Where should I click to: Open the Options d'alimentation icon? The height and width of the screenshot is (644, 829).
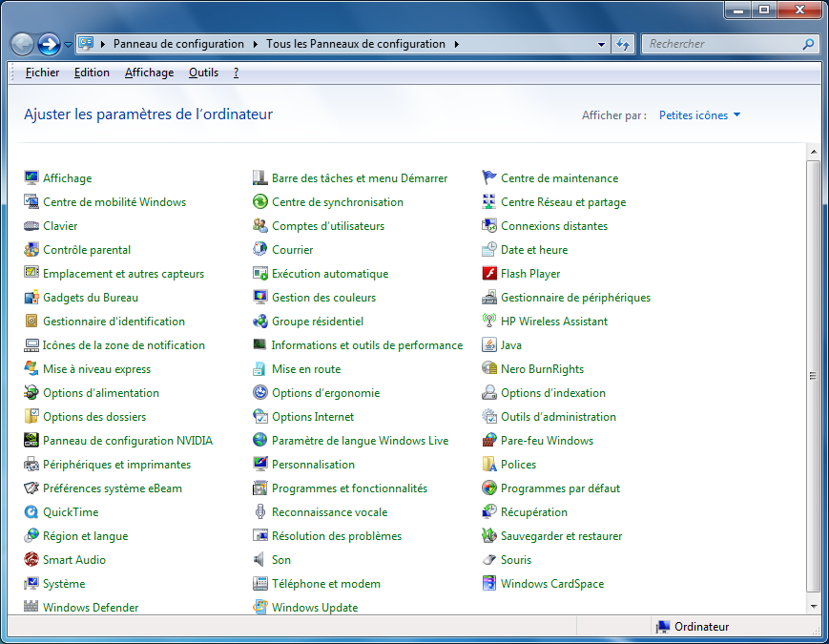(31, 392)
